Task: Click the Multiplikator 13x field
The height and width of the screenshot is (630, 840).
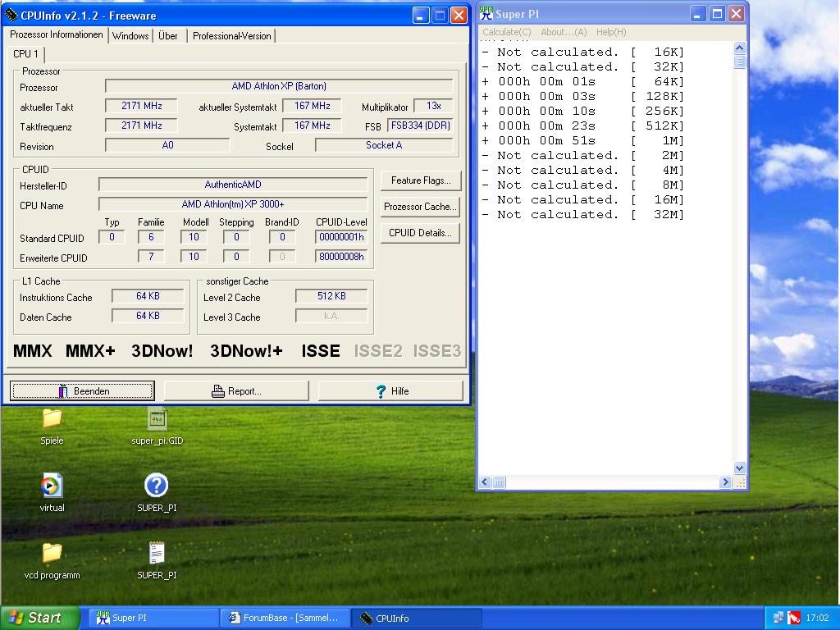Action: [433, 106]
